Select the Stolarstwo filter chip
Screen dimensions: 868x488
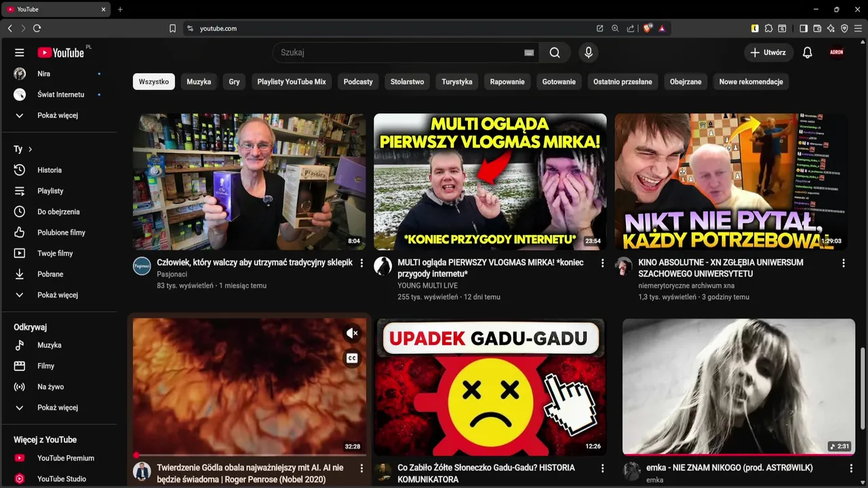(407, 81)
